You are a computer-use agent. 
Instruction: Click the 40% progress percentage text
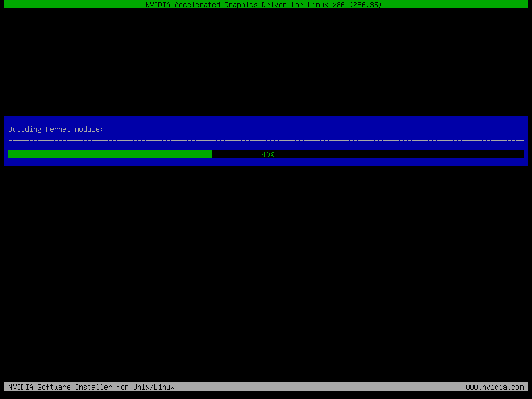tap(268, 154)
